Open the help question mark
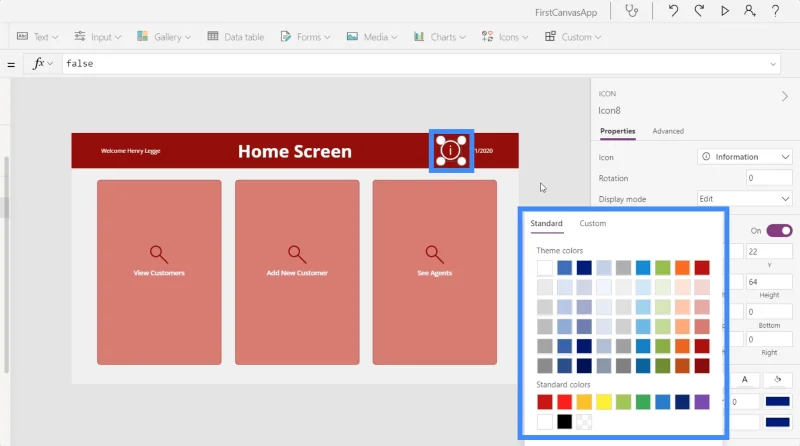800x446 pixels. [775, 11]
